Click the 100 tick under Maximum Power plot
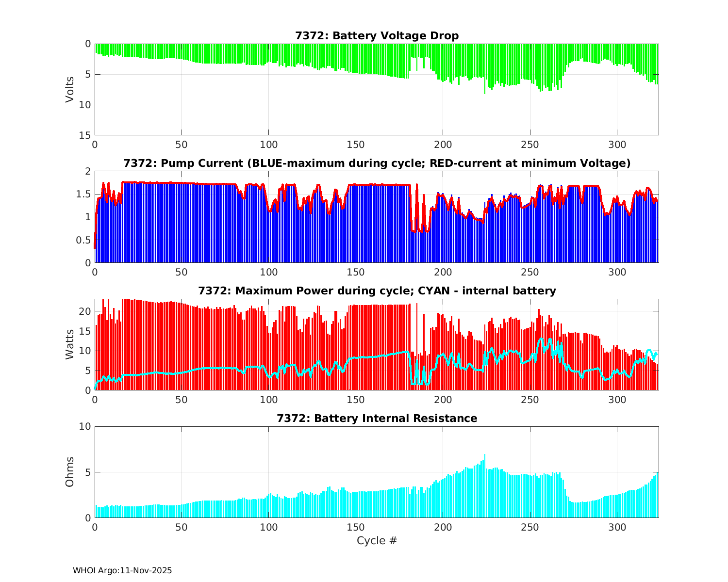This screenshot has height=582, width=728. click(x=269, y=400)
